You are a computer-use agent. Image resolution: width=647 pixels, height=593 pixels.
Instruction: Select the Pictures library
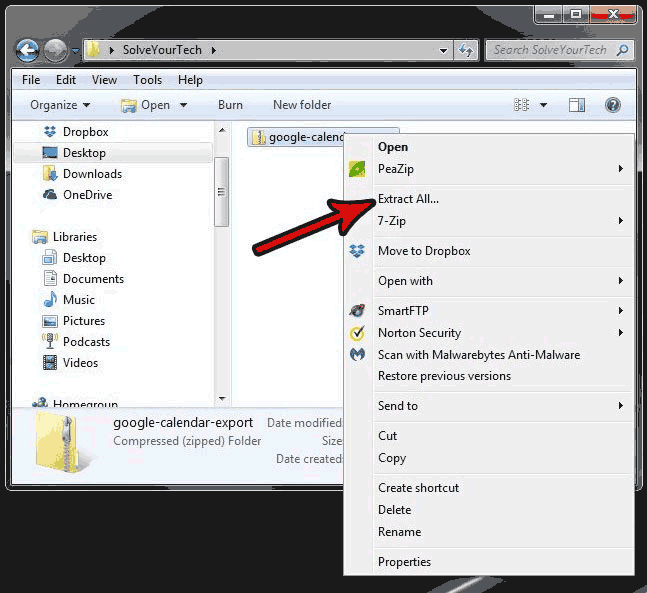(x=84, y=321)
